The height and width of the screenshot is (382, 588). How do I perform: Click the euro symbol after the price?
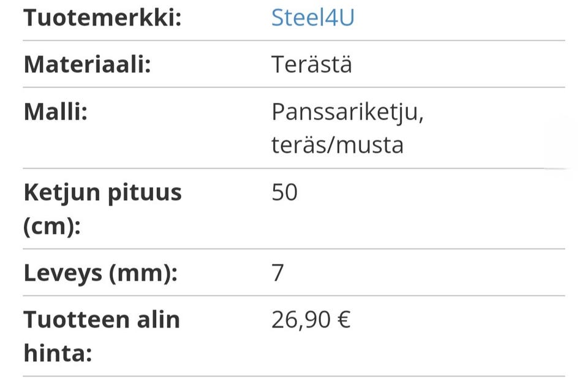[344, 320]
